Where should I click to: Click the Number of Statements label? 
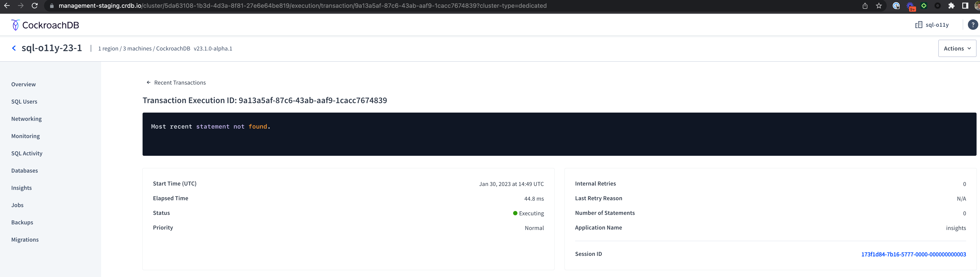coord(605,213)
